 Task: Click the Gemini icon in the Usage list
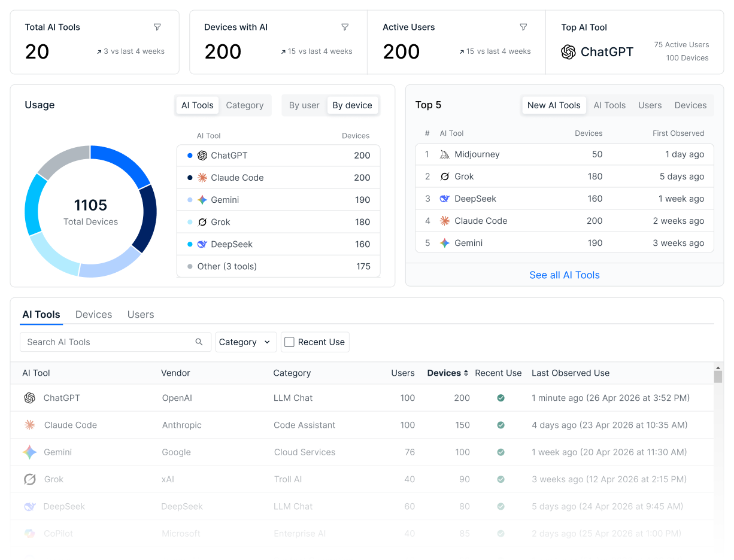[x=202, y=200]
